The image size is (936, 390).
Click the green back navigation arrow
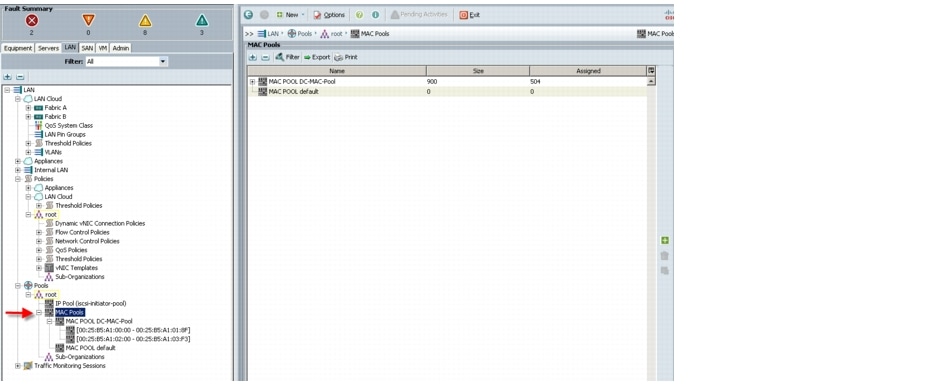(x=248, y=14)
